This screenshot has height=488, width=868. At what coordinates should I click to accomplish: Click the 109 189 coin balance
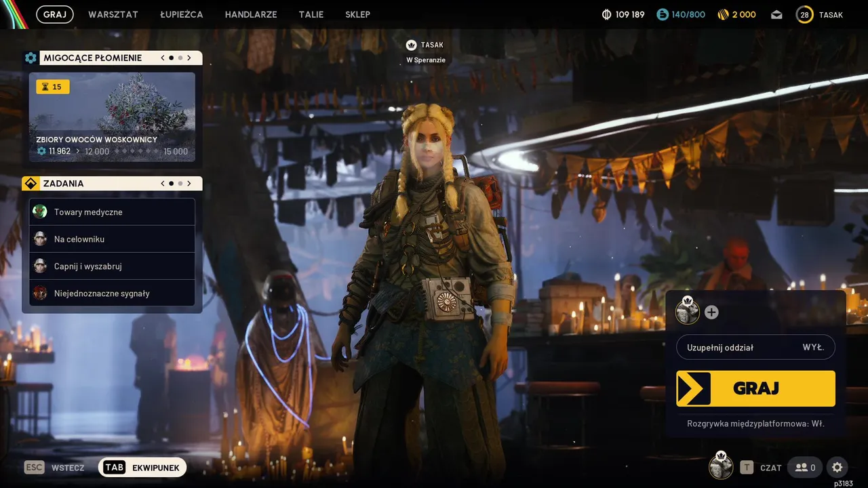630,14
